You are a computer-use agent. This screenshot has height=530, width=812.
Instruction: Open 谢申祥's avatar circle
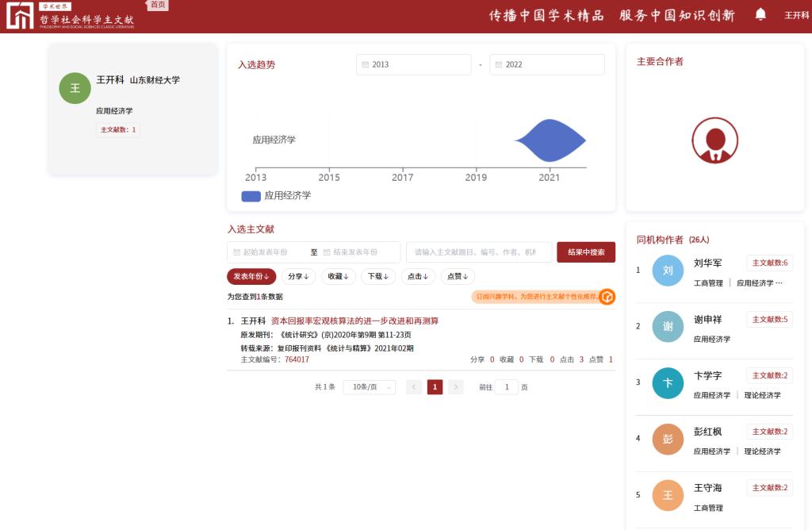point(668,326)
